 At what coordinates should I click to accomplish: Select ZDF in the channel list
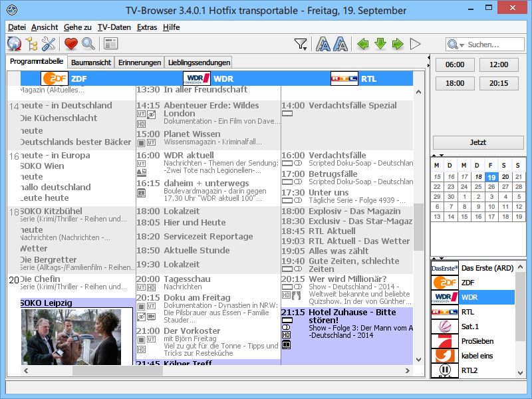(473, 283)
